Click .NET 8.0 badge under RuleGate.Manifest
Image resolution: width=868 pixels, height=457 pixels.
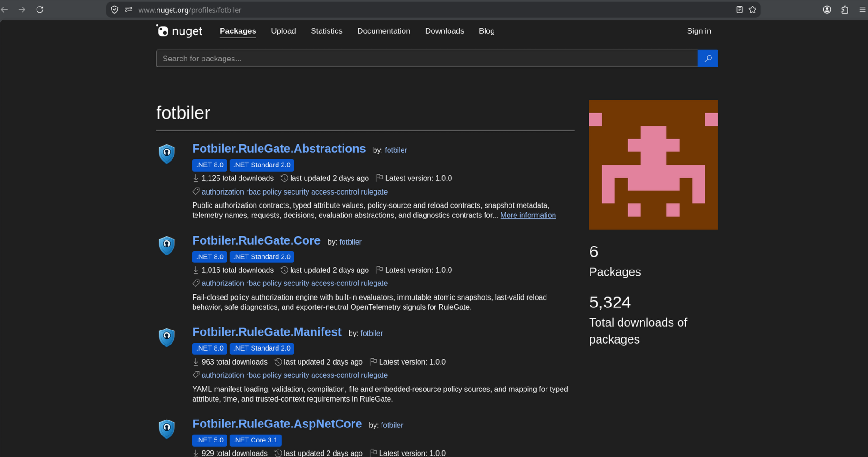click(210, 348)
